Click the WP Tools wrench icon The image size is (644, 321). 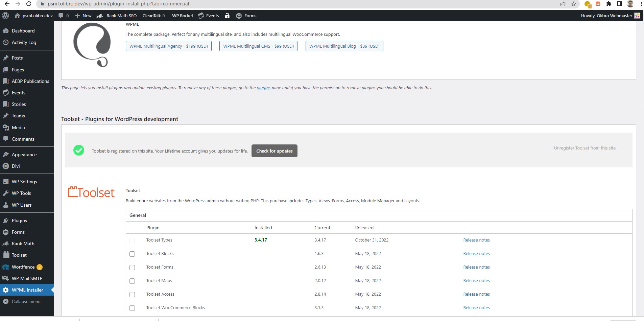coord(6,193)
